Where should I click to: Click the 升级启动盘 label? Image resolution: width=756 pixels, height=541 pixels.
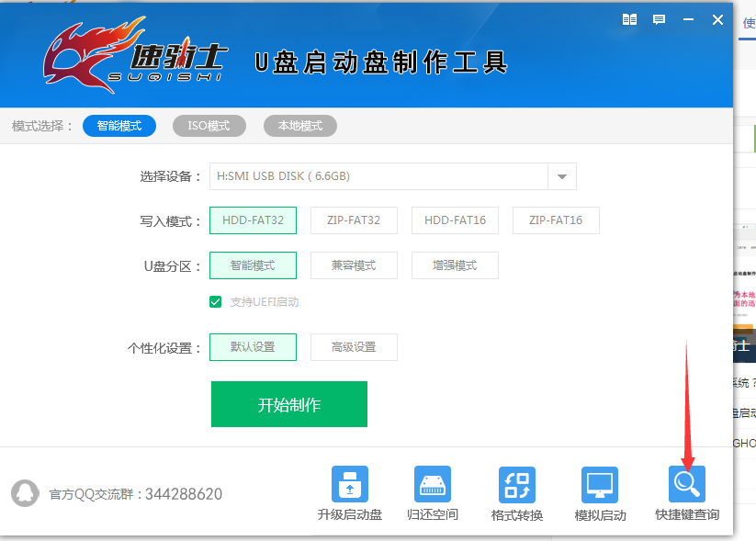click(x=350, y=515)
